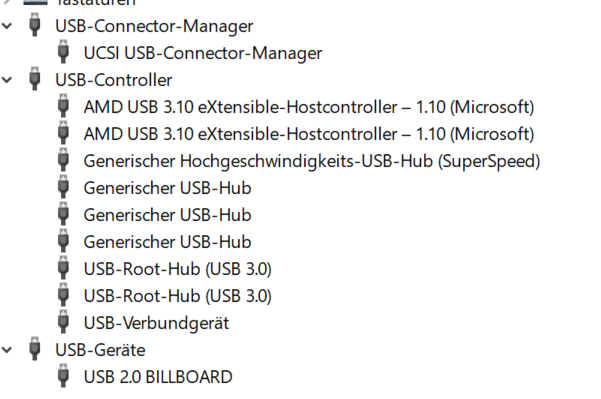Image resolution: width=601 pixels, height=399 pixels.
Task: Select UCSI USB-Connector-Manager device
Action: [x=203, y=53]
